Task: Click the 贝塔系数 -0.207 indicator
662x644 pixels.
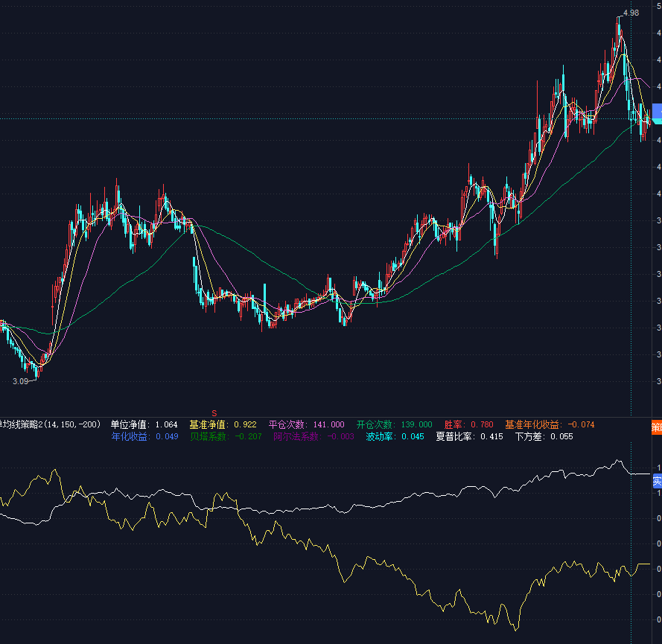Action: point(226,436)
